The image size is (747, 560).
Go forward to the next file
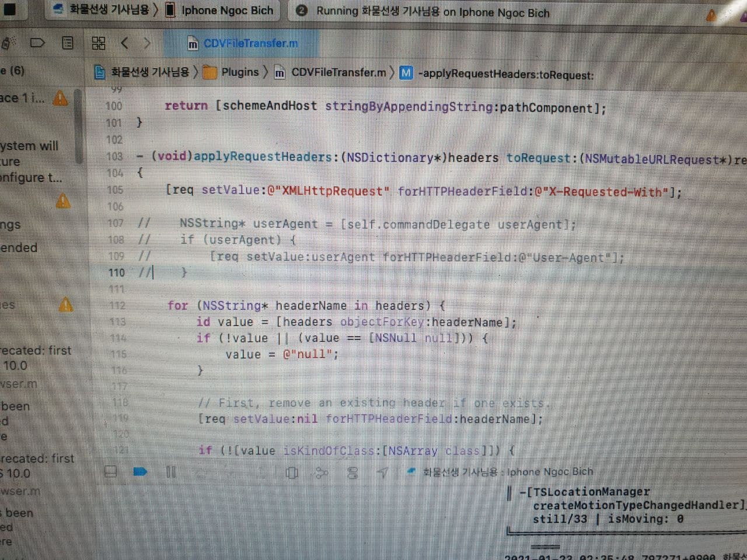(x=146, y=43)
